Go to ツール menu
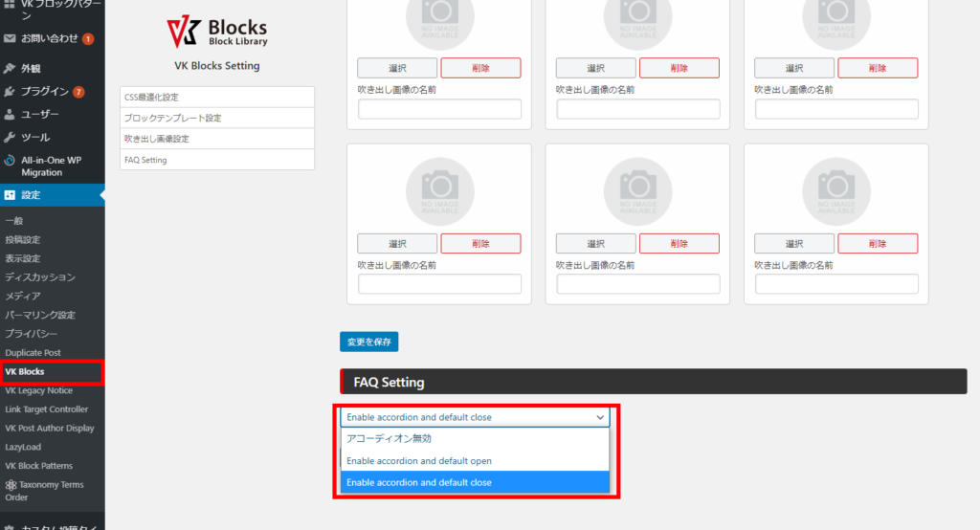 [x=35, y=137]
